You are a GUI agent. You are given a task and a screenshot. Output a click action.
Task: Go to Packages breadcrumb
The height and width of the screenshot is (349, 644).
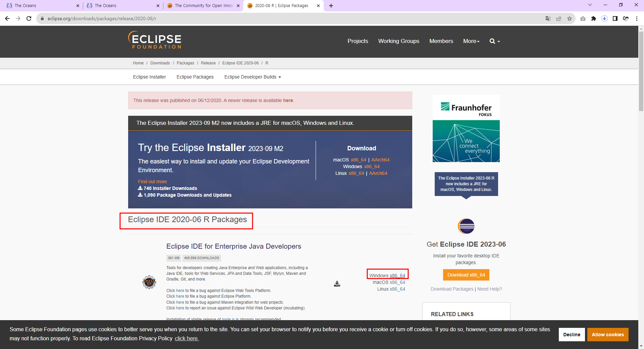click(185, 63)
